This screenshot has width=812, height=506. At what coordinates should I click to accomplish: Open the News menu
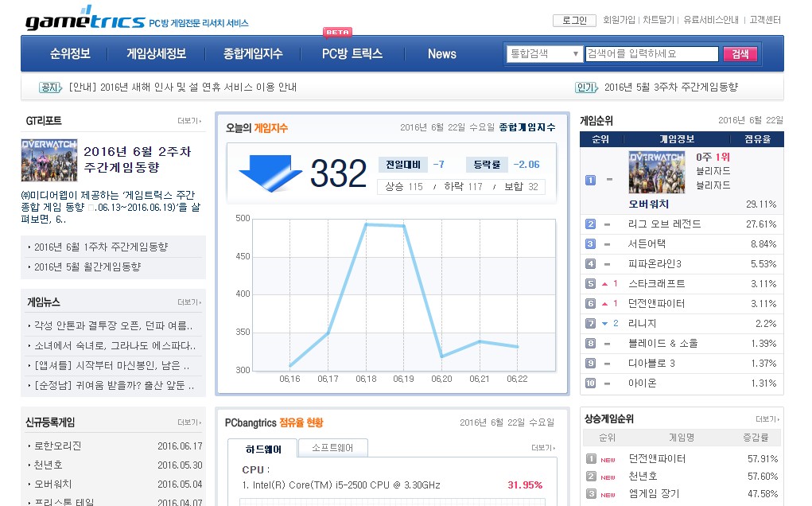[x=441, y=54]
